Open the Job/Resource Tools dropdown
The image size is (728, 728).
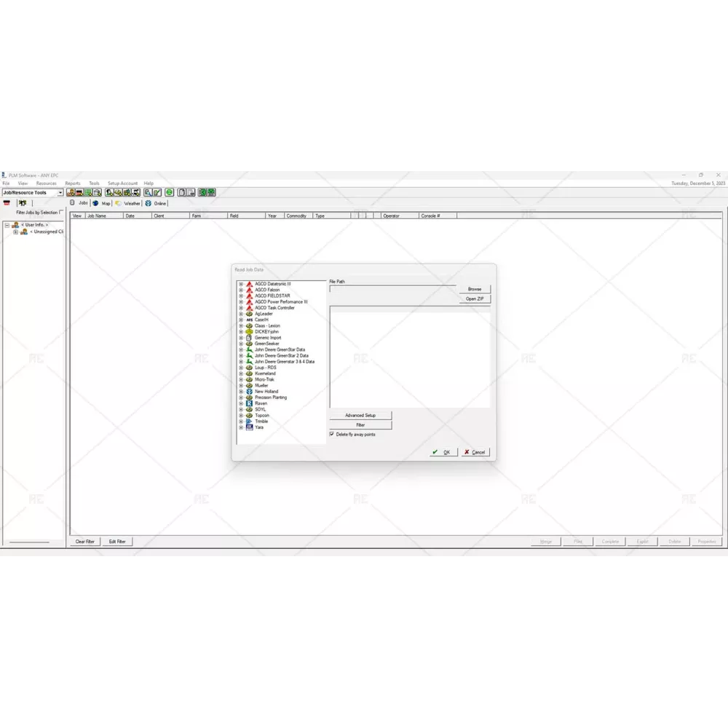coord(60,193)
